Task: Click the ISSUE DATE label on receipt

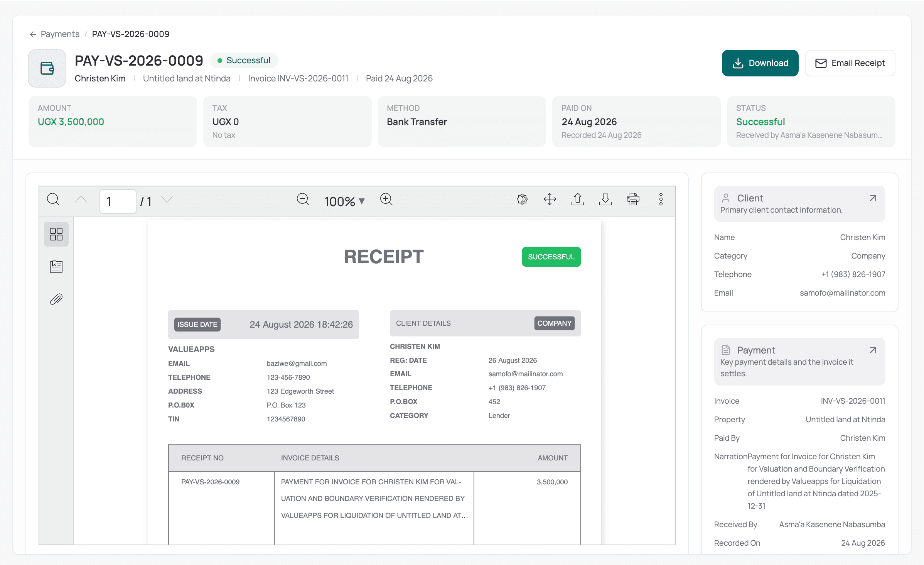Action: (197, 325)
